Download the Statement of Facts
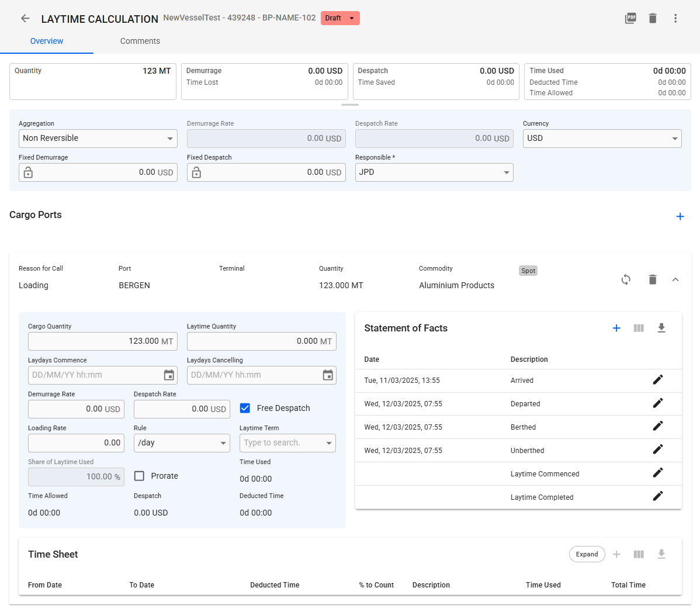Screen dimensions: 700x612 tap(661, 328)
